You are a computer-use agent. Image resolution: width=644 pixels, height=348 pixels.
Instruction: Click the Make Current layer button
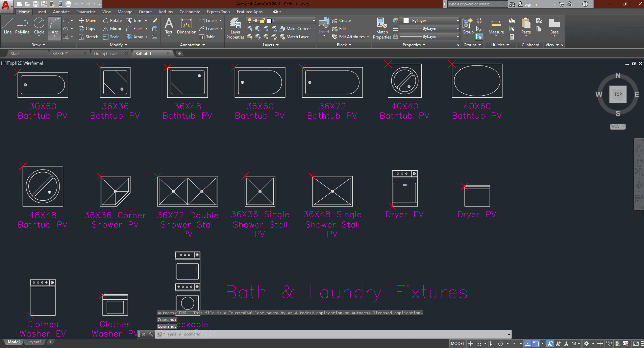pyautogui.click(x=295, y=29)
